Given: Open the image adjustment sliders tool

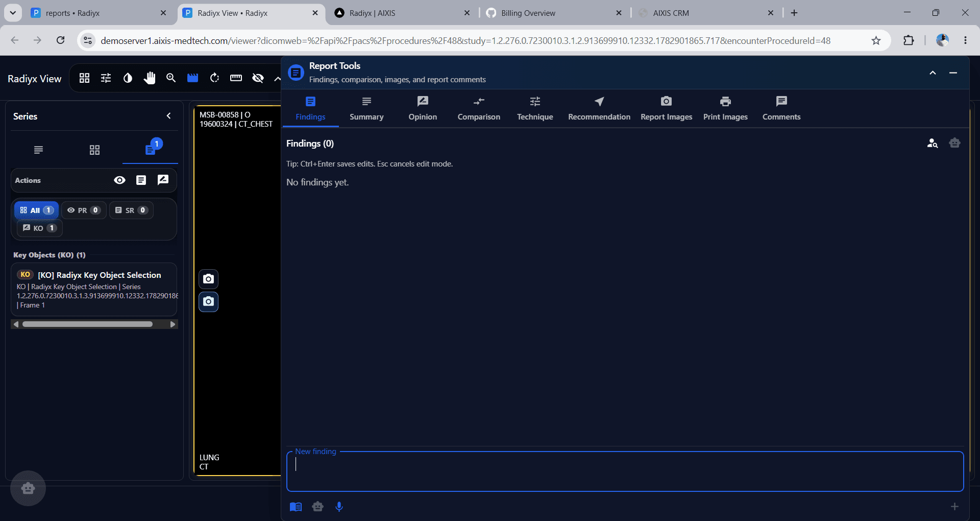Looking at the screenshot, I should point(106,78).
